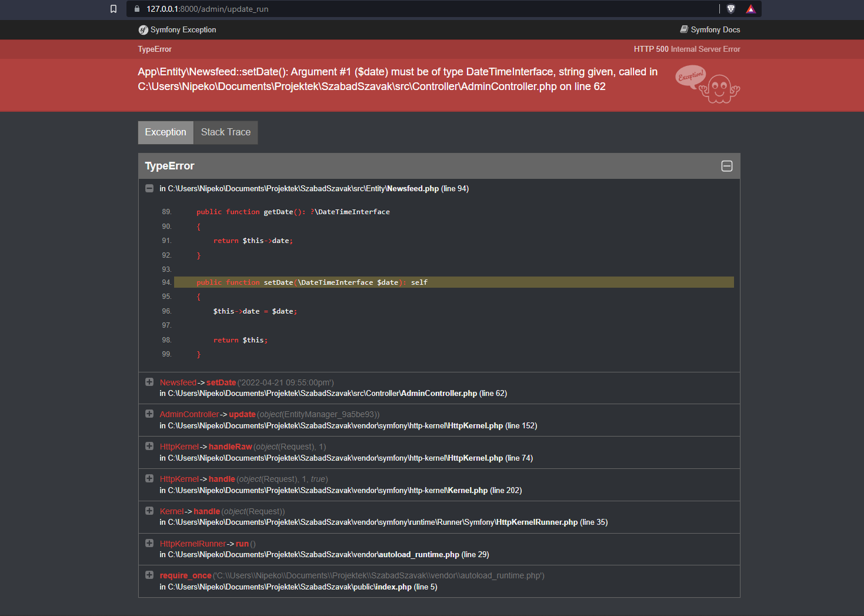Click the setDate argument '2022-04-21 09:55:00pm'
The height and width of the screenshot is (616, 864).
point(286,382)
